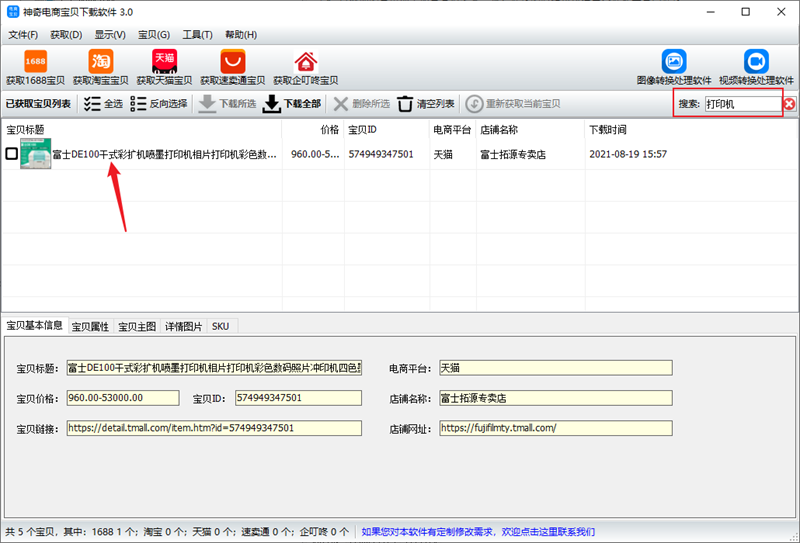
Task: Open the 获取企叮咚宝贝 tool
Action: pos(306,67)
